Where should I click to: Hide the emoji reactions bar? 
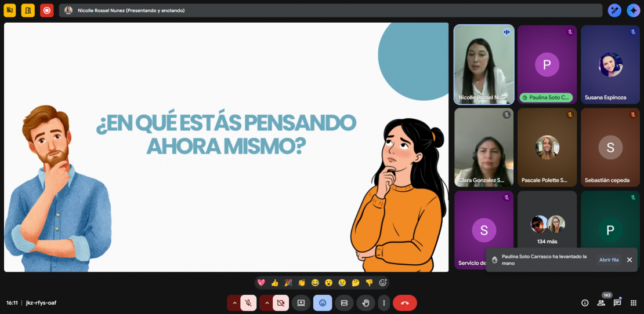click(323, 302)
